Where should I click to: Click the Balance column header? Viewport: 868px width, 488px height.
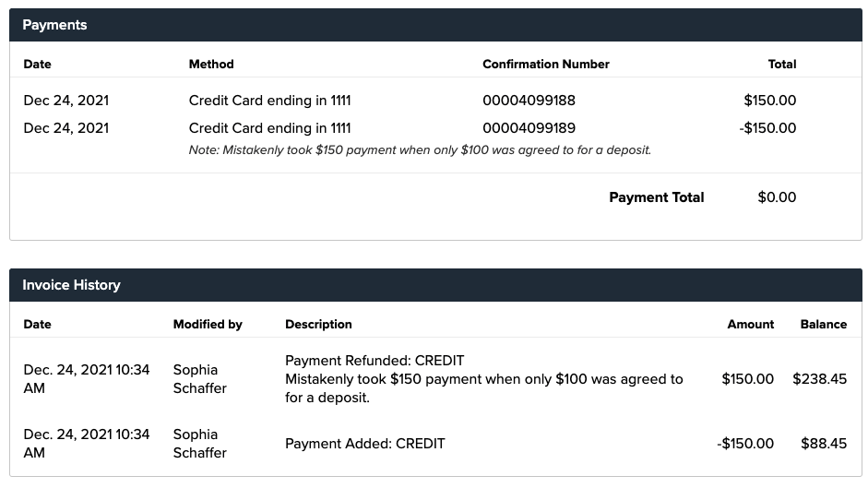coord(823,325)
